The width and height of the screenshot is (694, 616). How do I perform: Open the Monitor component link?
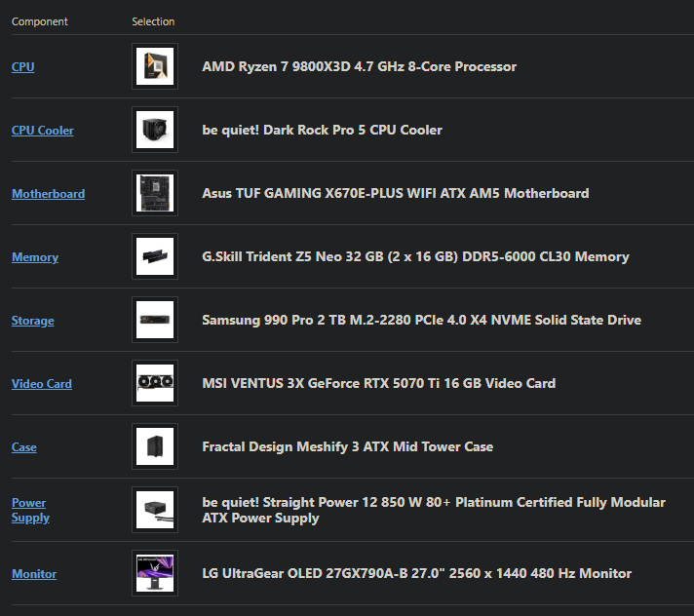click(x=34, y=574)
